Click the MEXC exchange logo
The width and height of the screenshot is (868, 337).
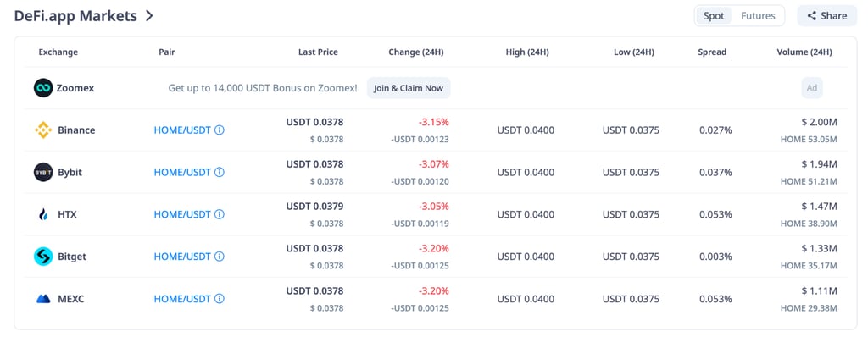tap(43, 299)
